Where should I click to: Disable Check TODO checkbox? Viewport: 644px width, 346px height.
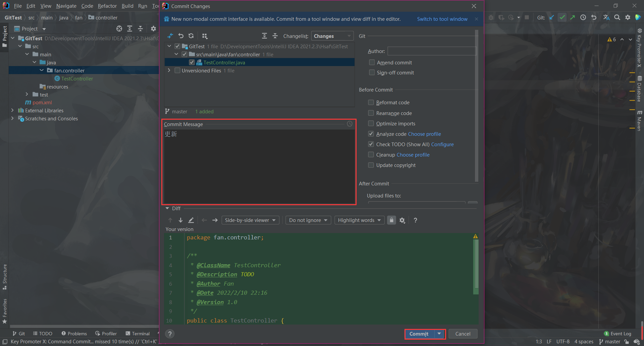371,144
